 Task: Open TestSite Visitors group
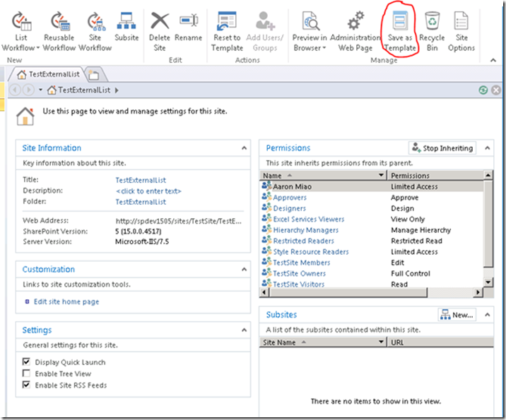click(298, 284)
